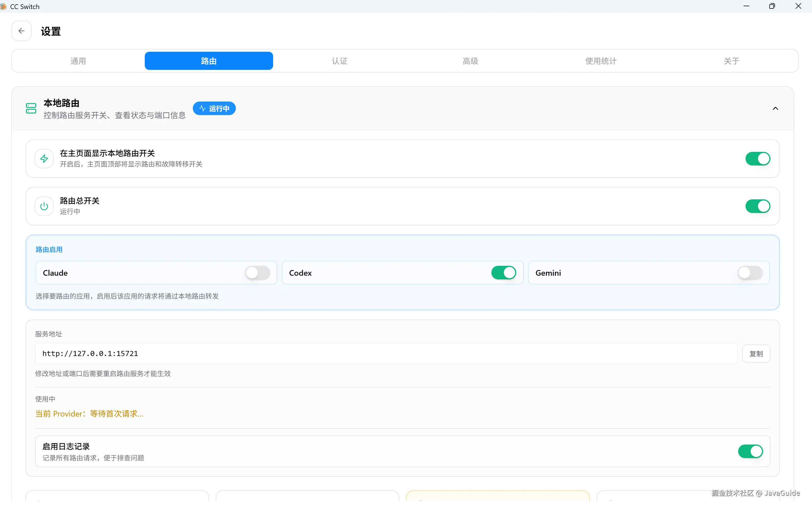Viewport: 812px width, 509px height.
Task: Open the 高级 tab
Action: click(x=470, y=61)
